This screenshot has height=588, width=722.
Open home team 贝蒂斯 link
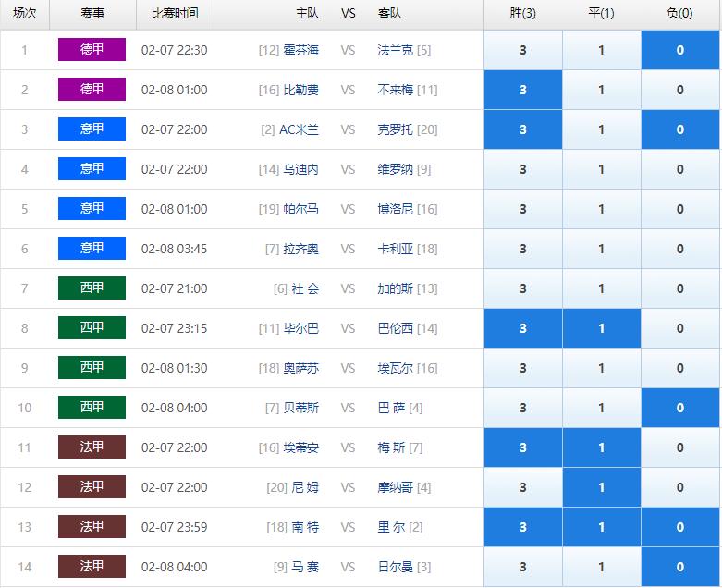point(300,408)
